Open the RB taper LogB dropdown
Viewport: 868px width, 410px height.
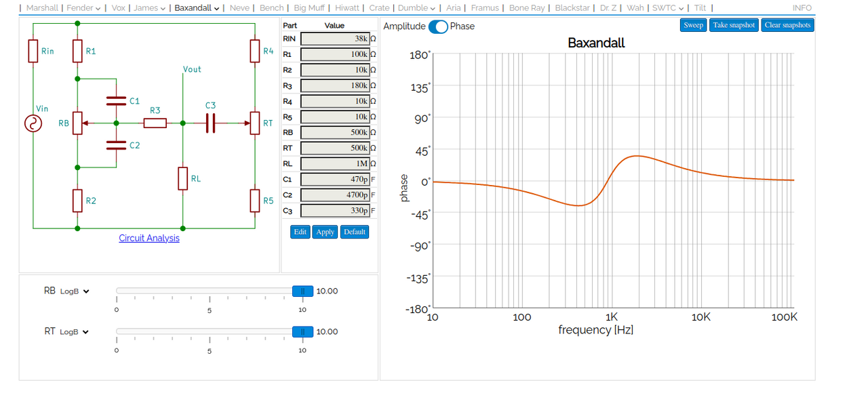pos(75,291)
